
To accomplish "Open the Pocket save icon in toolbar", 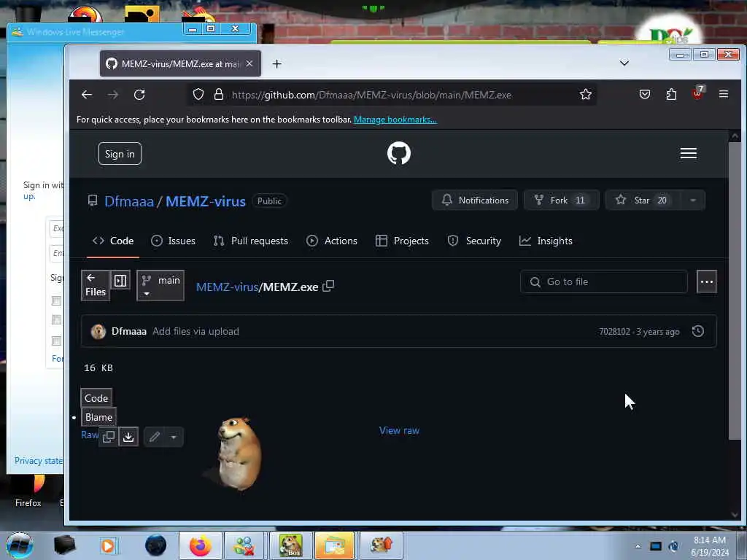I will pyautogui.click(x=645, y=94).
